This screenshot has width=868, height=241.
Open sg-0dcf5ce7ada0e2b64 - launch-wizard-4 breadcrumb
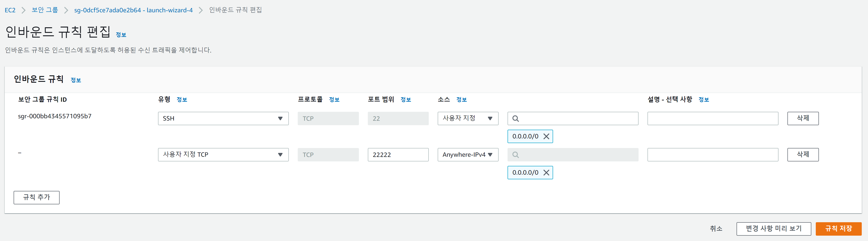point(133,10)
